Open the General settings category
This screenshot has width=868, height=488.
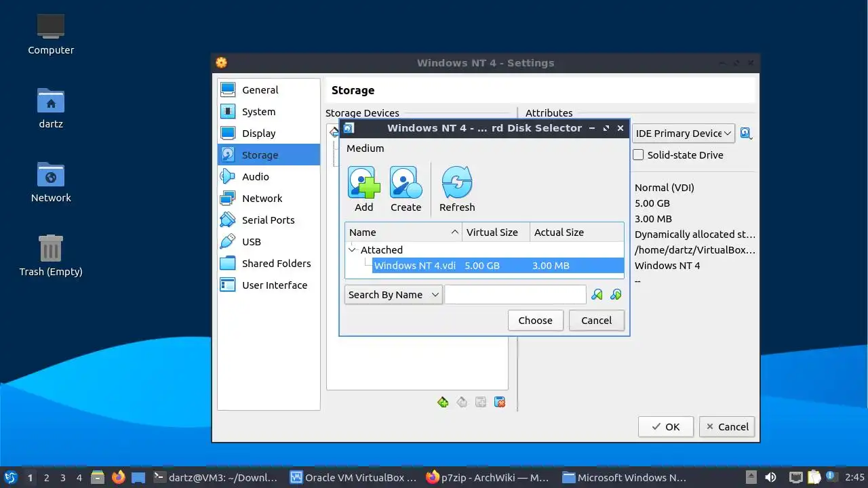pos(269,89)
